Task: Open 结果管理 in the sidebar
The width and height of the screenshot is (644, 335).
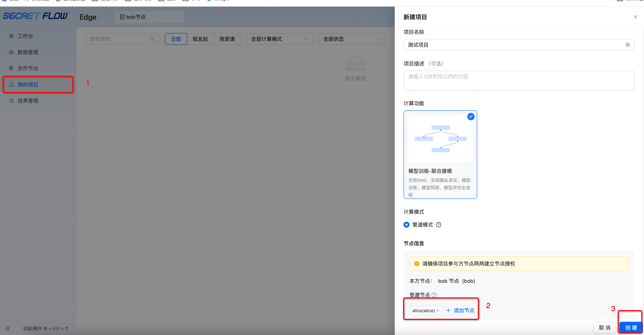Action: point(28,101)
